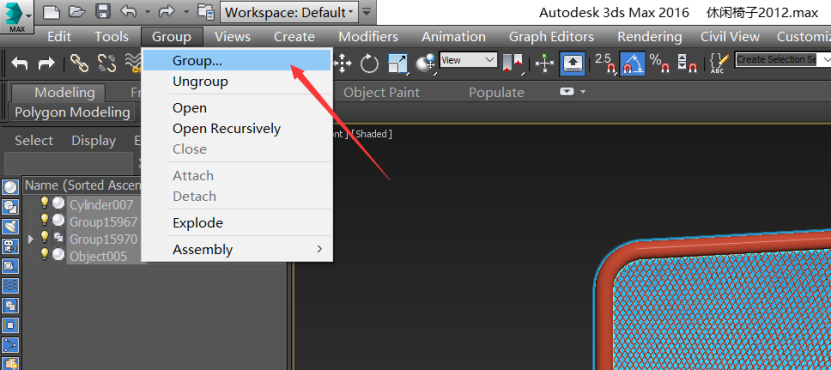The image size is (831, 370).
Task: Click the Select and Link chain icon
Action: [80, 63]
